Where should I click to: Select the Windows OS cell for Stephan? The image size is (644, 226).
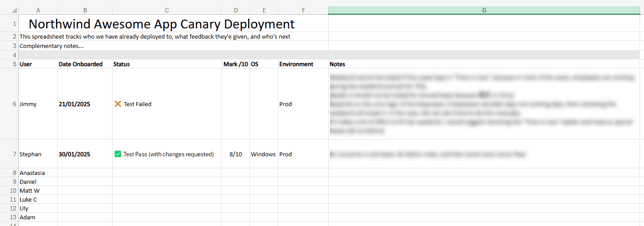pyautogui.click(x=263, y=154)
